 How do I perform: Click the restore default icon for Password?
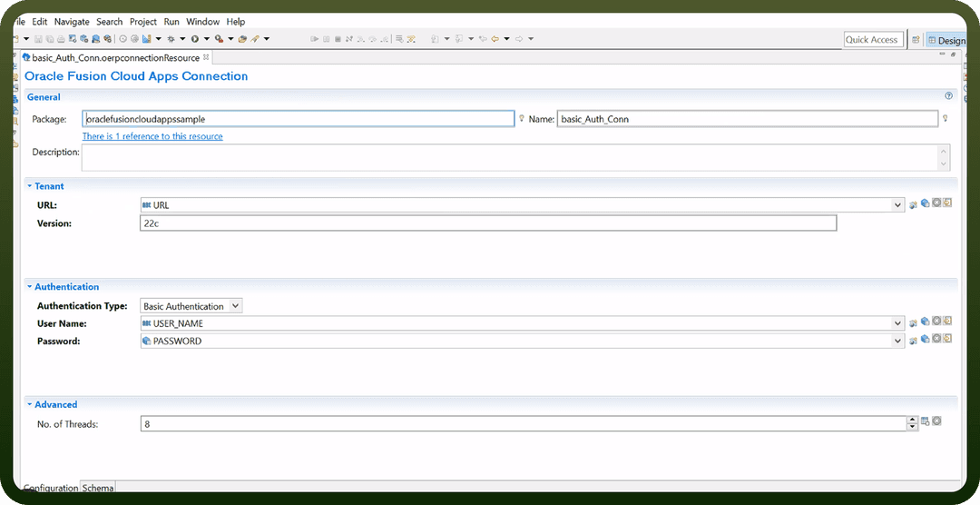(x=946, y=339)
